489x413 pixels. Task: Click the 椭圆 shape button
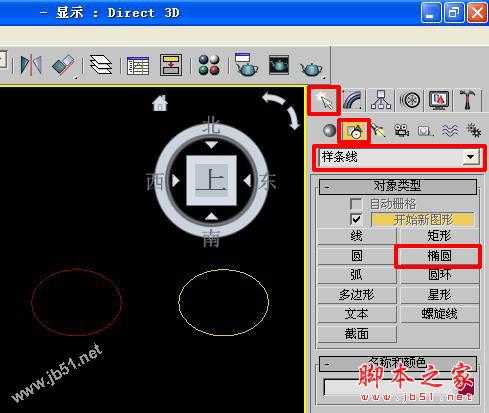coord(439,256)
